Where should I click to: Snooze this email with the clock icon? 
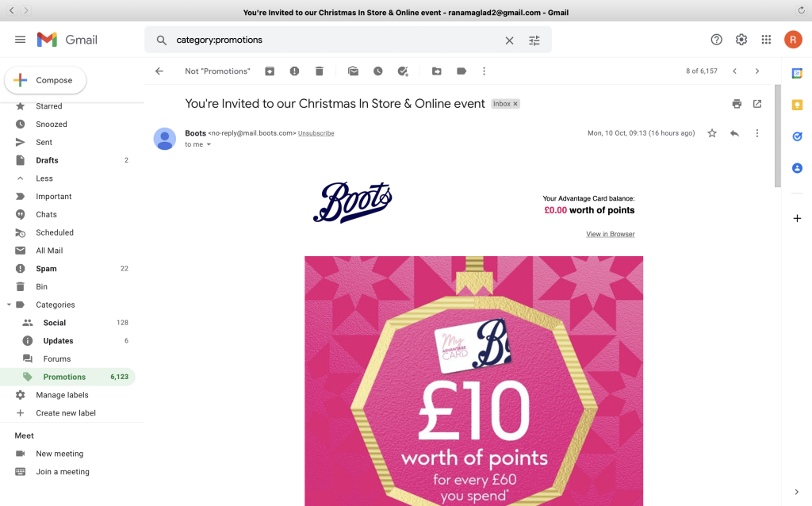coord(378,71)
